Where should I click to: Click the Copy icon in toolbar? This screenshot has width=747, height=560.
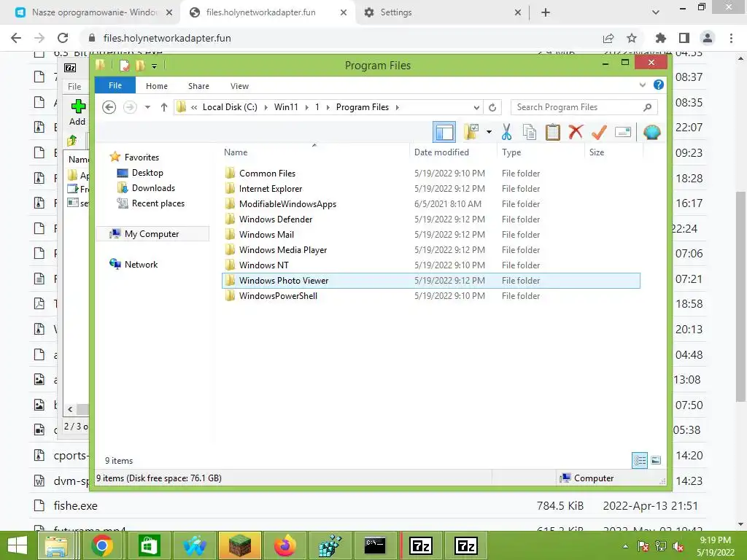[x=530, y=132]
